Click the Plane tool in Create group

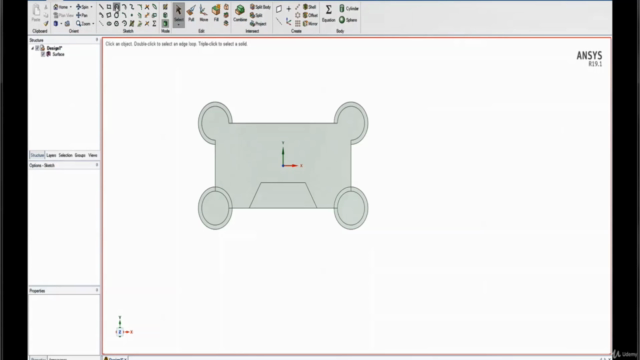pyautogui.click(x=279, y=9)
